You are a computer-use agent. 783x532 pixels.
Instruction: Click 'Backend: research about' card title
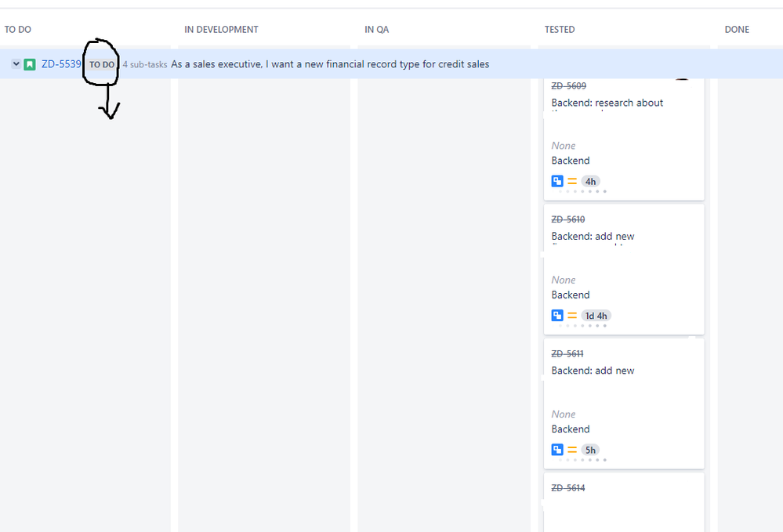(607, 103)
